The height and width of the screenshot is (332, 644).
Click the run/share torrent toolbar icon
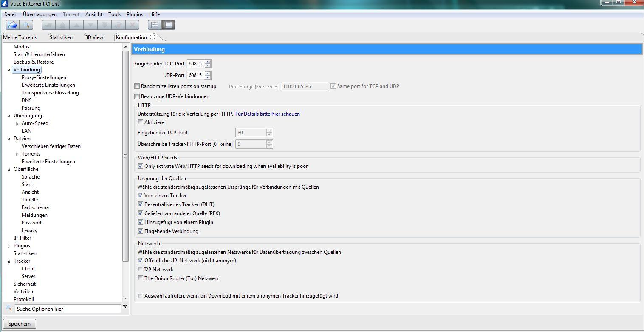tap(48, 25)
